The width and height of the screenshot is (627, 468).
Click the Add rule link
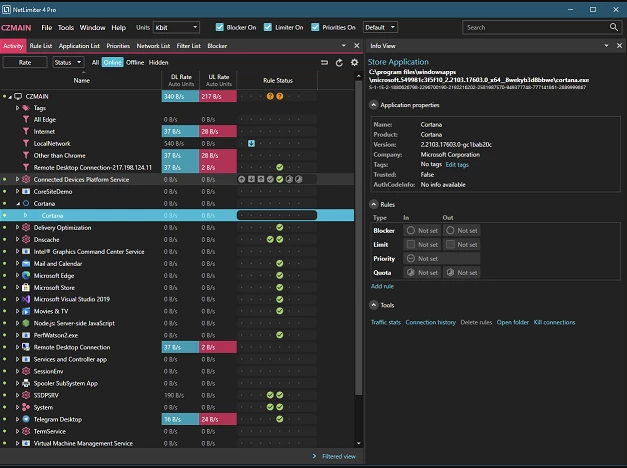point(382,286)
